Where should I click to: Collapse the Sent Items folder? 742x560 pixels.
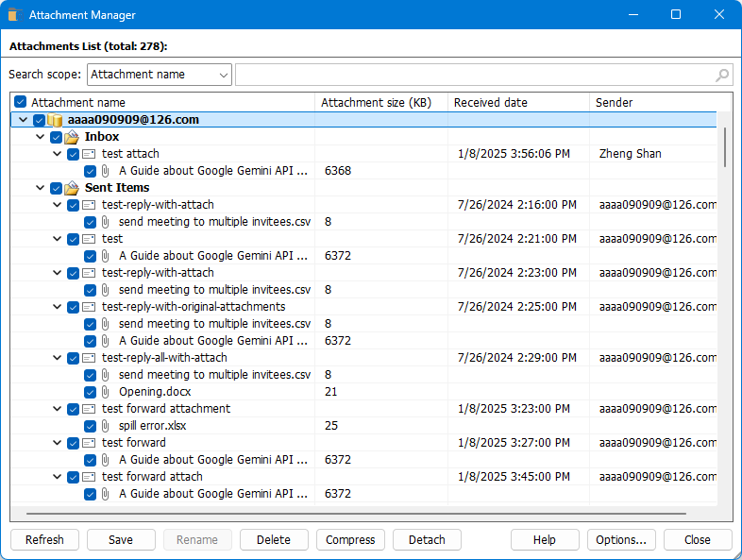40,188
